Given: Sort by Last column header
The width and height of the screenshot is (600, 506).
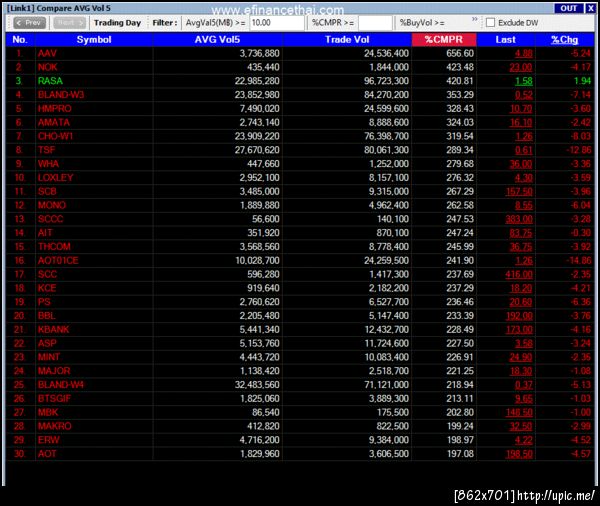Looking at the screenshot, I should pos(505,40).
